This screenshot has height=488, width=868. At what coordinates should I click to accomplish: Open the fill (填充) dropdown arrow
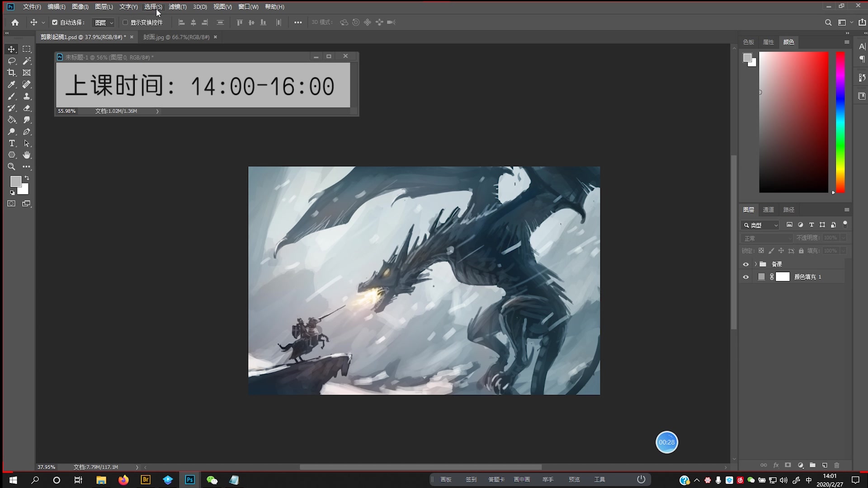843,251
